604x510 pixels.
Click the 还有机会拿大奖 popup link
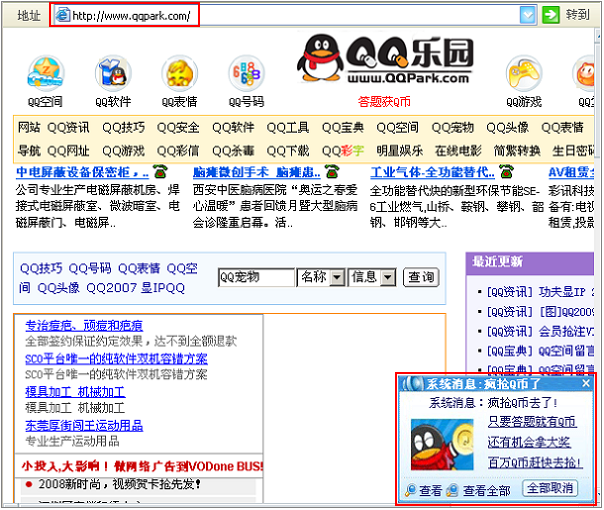[x=529, y=442]
